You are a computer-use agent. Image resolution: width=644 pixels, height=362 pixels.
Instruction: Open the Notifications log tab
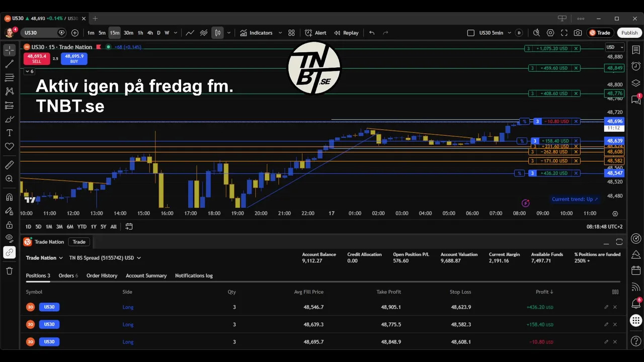tap(194, 276)
